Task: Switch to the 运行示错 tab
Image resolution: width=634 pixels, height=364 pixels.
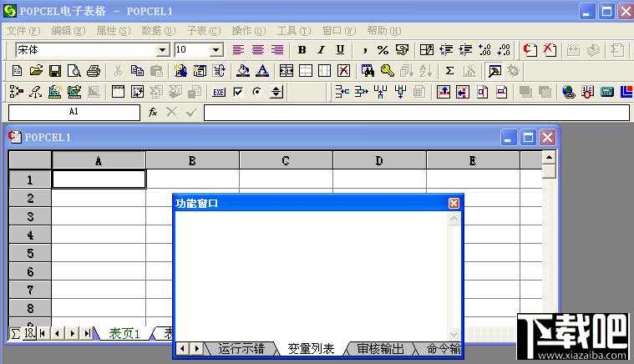Action: click(241, 349)
